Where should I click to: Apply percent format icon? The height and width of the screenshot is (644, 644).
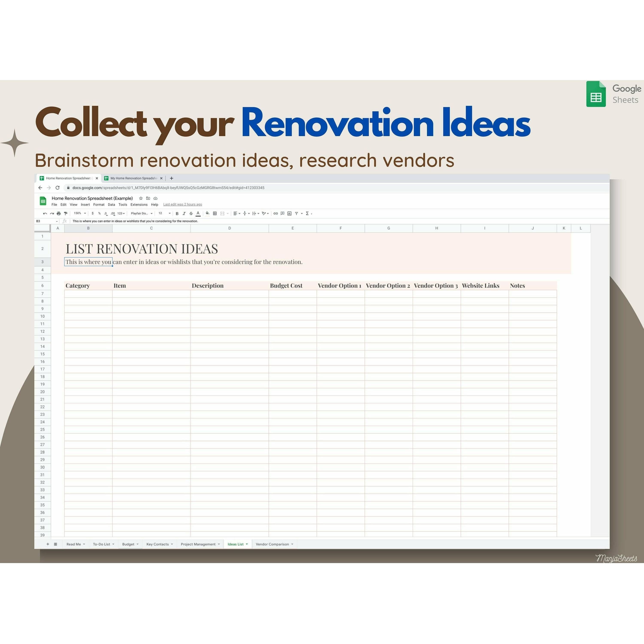click(99, 213)
